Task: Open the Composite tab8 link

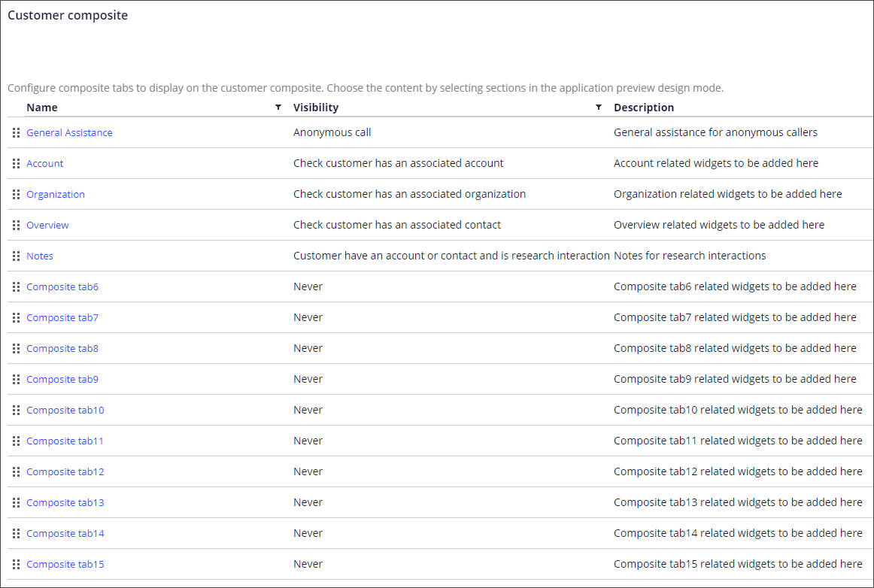Action: [x=62, y=349]
